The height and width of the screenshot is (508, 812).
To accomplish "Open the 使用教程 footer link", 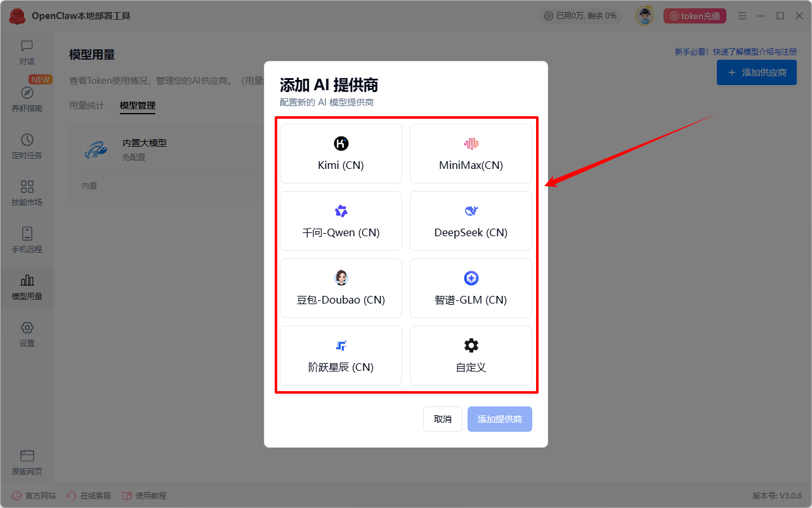I will 144,495.
